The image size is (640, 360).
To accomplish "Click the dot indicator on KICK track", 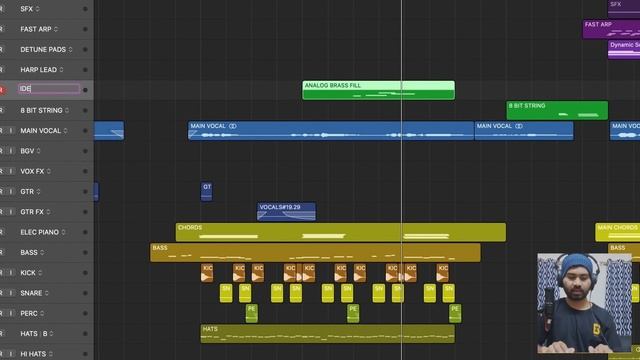I will click(x=85, y=273).
